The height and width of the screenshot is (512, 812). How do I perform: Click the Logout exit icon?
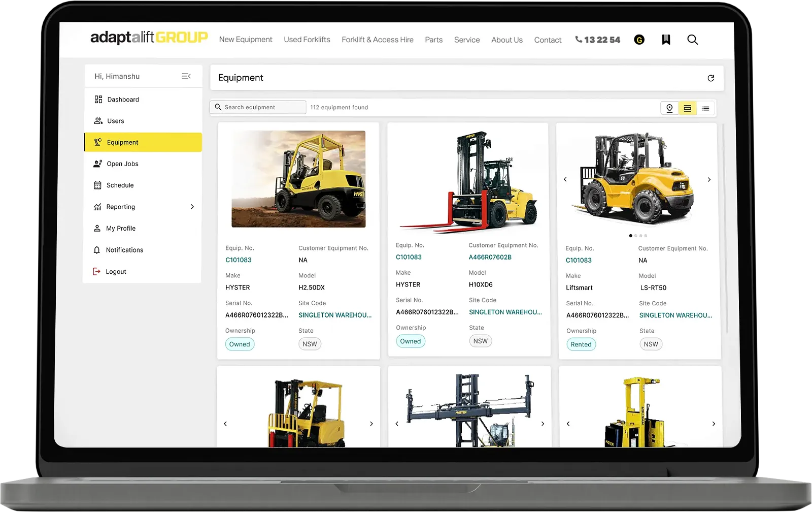pyautogui.click(x=96, y=272)
